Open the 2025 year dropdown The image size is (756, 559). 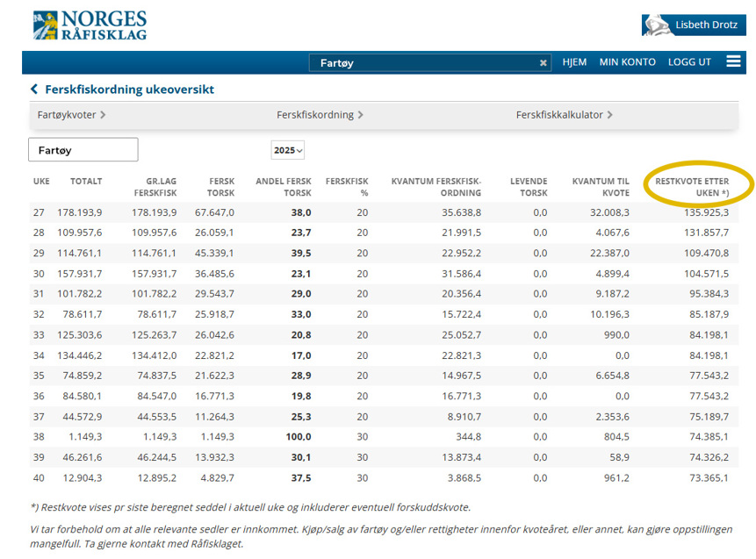pyautogui.click(x=288, y=150)
